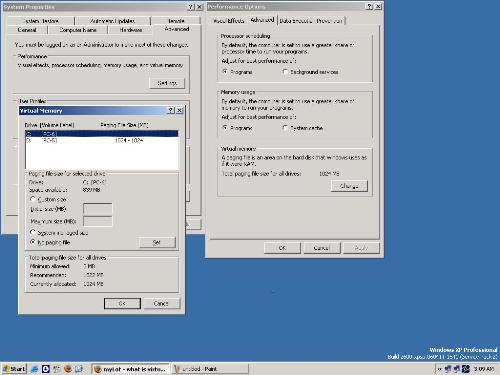Open the Automatic Updates tab
Viewport: 500px width, 375px height.
pyautogui.click(x=112, y=21)
